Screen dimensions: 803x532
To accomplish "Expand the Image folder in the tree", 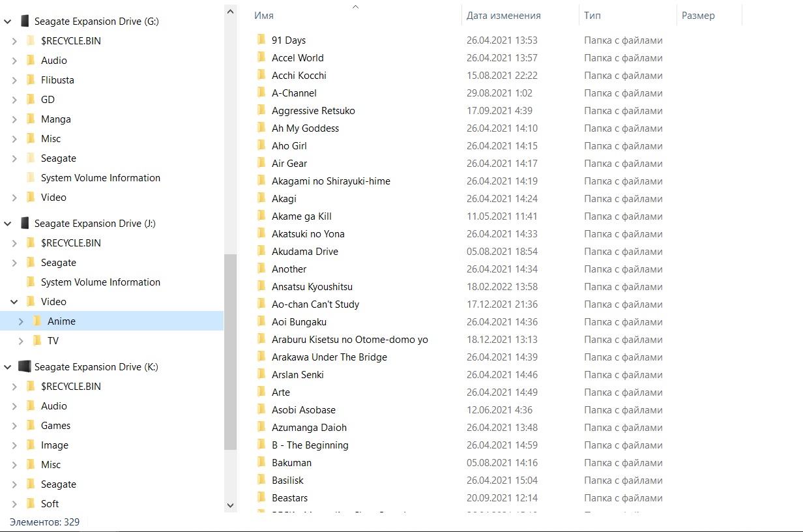I will click(14, 445).
